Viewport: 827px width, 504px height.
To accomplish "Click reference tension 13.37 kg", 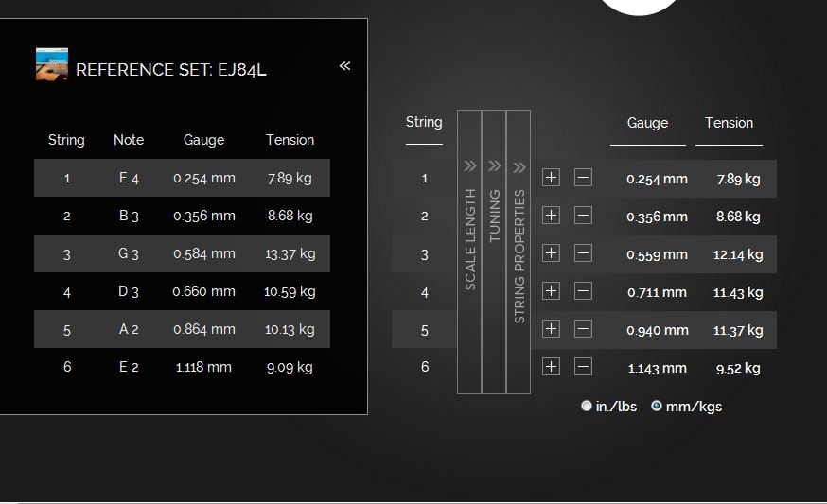I will (x=290, y=253).
